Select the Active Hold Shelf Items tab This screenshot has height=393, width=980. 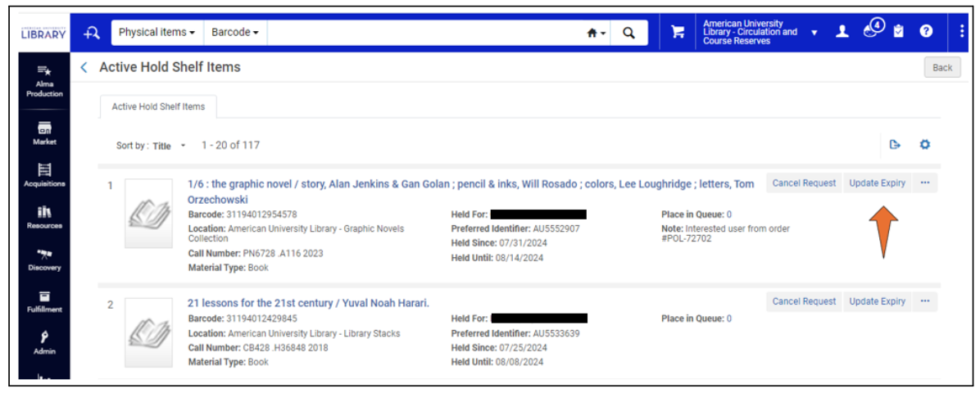pos(158,106)
